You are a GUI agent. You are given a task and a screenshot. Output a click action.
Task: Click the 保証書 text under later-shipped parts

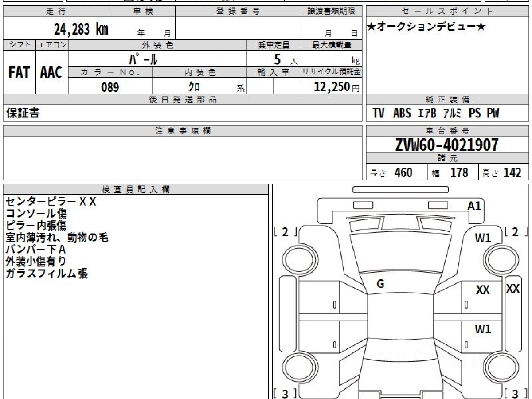pos(23,113)
